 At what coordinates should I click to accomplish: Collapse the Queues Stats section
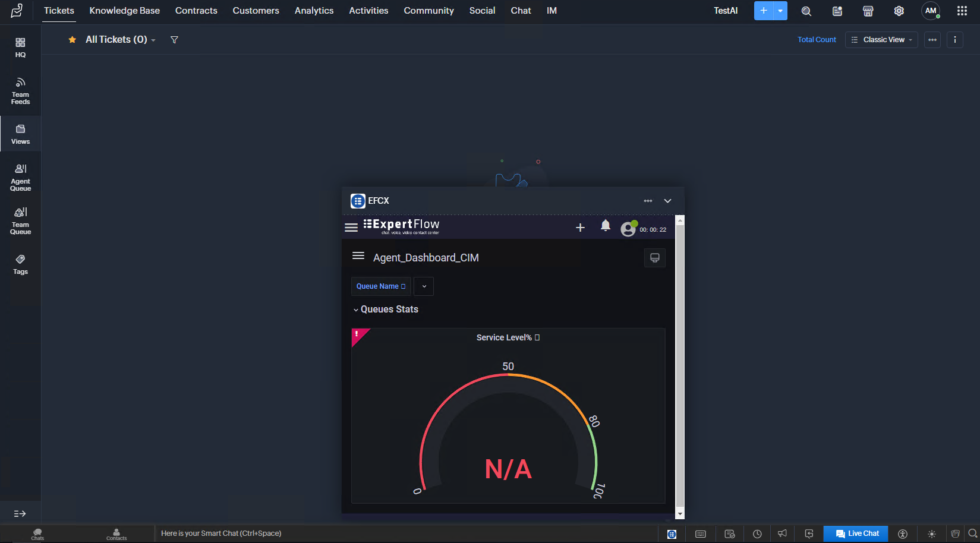356,310
